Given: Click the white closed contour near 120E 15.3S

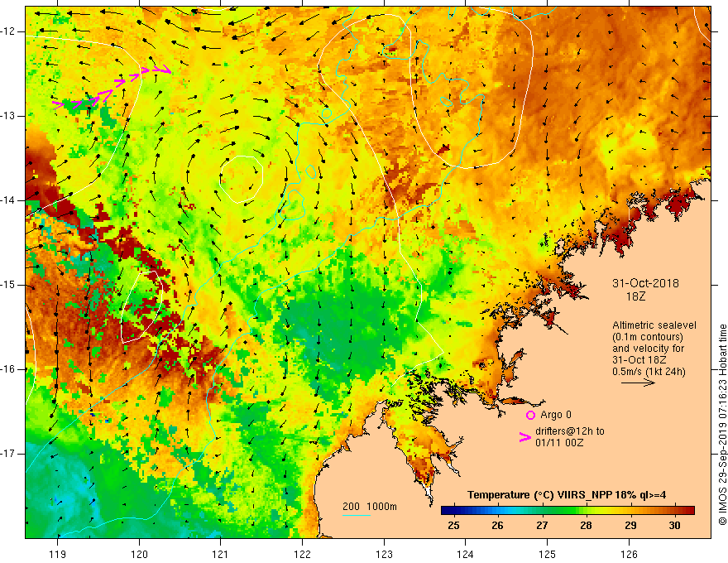Looking at the screenshot, I should click(x=141, y=306).
